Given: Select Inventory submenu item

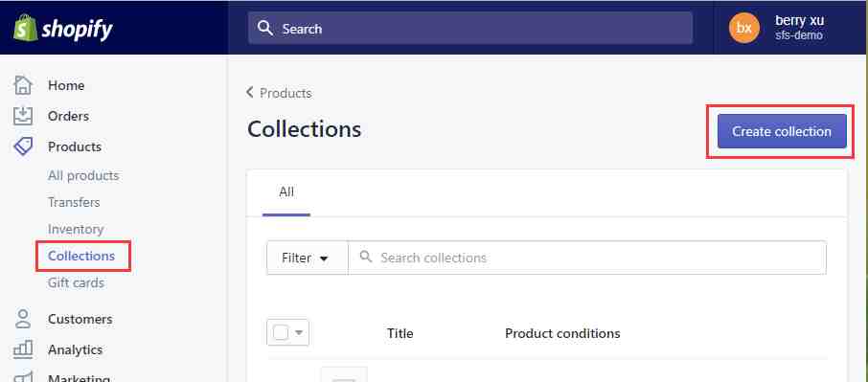Looking at the screenshot, I should click(76, 229).
